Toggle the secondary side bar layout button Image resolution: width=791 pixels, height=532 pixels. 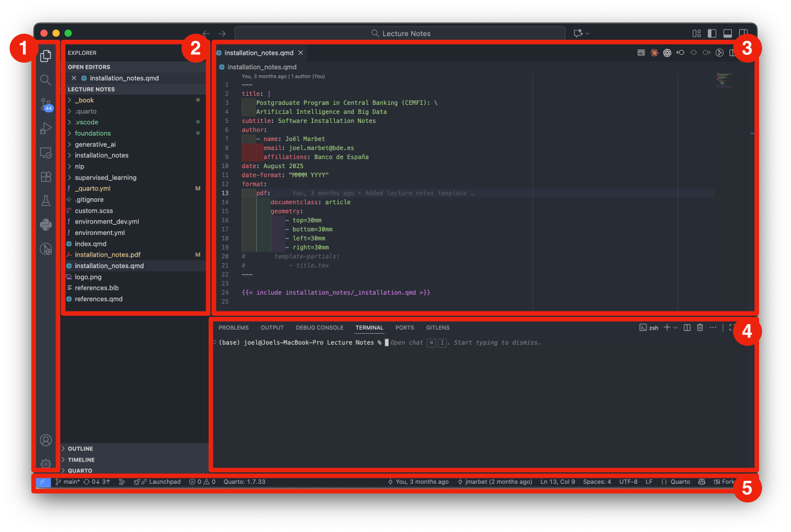coord(743,34)
